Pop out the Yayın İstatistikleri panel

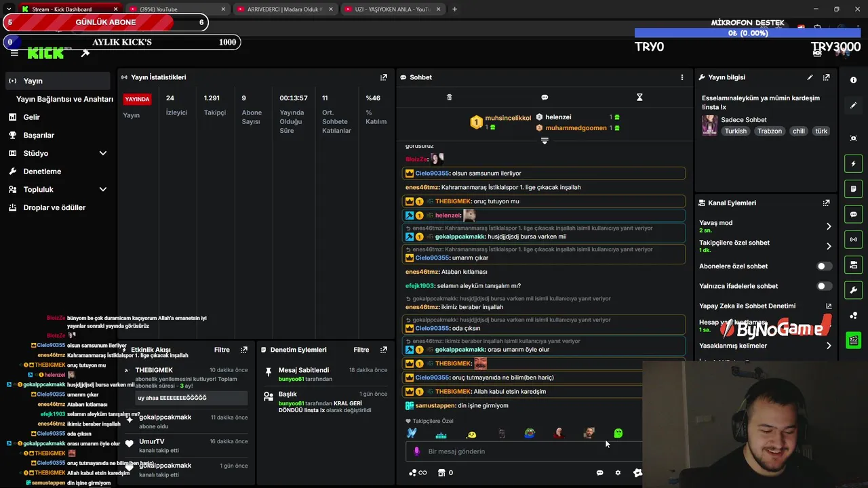tap(384, 77)
